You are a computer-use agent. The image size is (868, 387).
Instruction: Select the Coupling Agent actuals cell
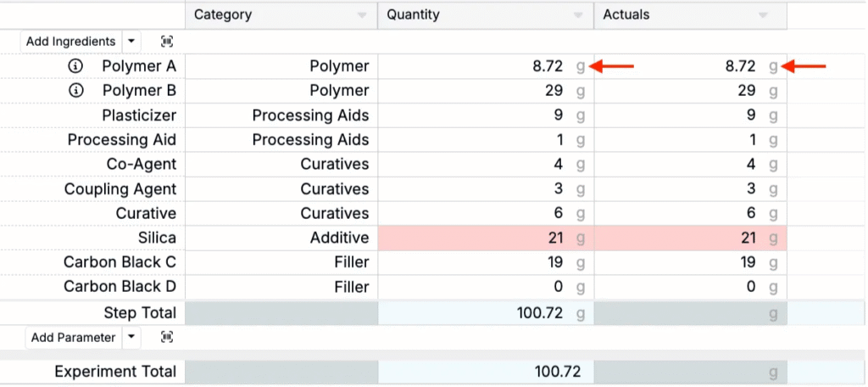click(x=690, y=189)
